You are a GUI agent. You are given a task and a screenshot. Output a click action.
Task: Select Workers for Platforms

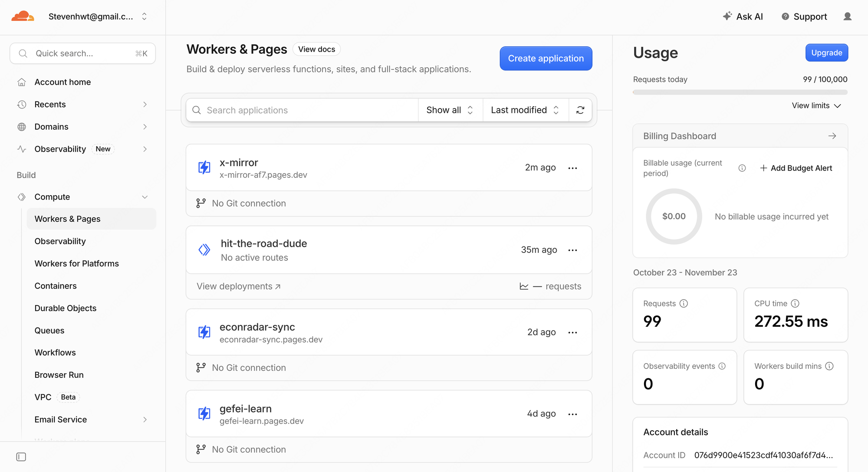click(76, 263)
